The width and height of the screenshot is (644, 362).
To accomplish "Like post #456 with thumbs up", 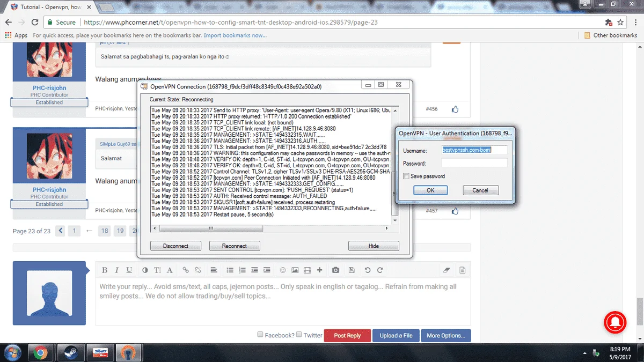I will [x=455, y=109].
